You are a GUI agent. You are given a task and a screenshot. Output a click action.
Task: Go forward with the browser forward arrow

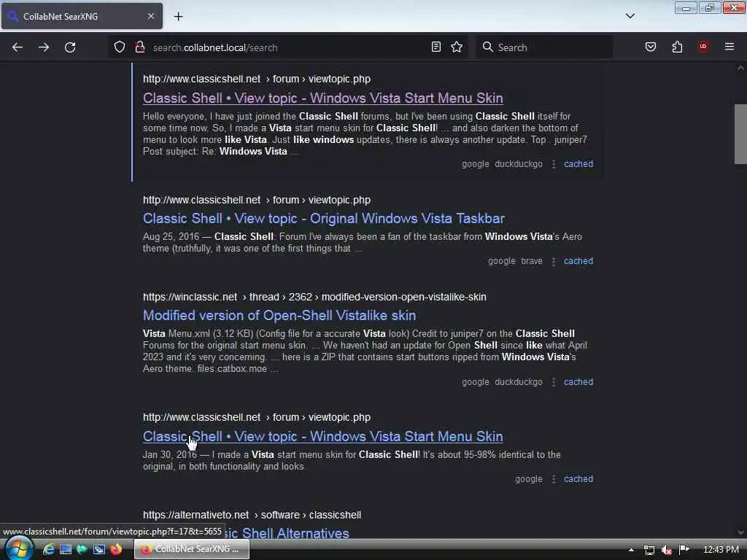coord(43,47)
